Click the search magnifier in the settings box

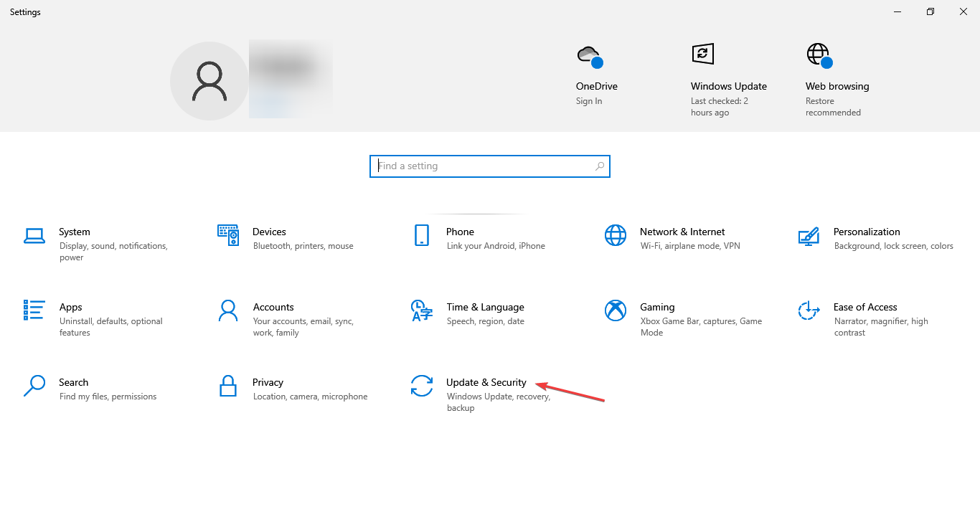pyautogui.click(x=600, y=166)
